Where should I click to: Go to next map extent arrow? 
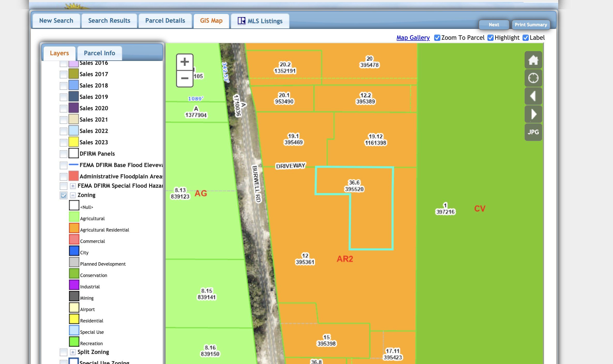pos(533,114)
